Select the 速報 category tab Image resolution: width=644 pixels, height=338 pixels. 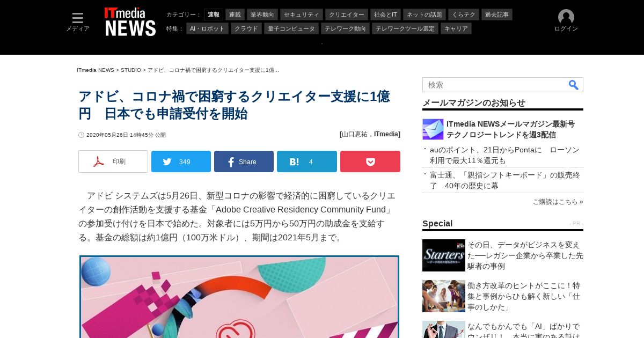(214, 14)
